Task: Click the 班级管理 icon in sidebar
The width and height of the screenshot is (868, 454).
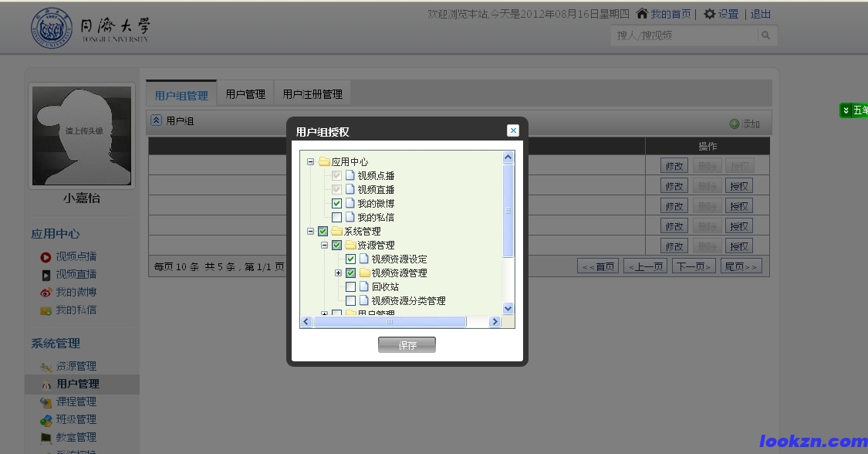Action: (46, 420)
